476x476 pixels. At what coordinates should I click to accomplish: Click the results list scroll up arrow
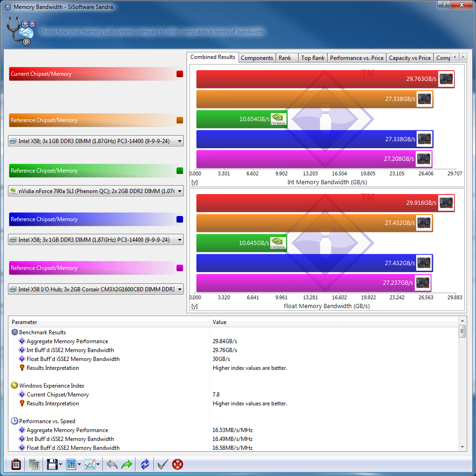click(462, 321)
